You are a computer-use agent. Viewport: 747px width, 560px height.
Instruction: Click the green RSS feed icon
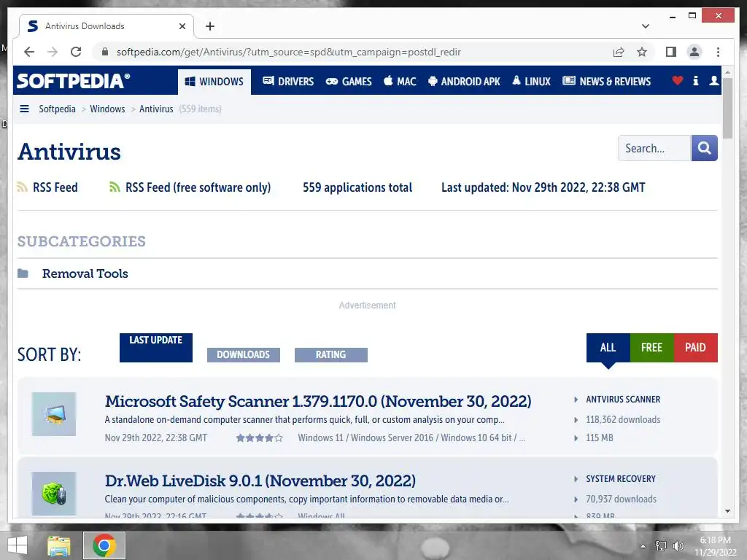tap(115, 187)
